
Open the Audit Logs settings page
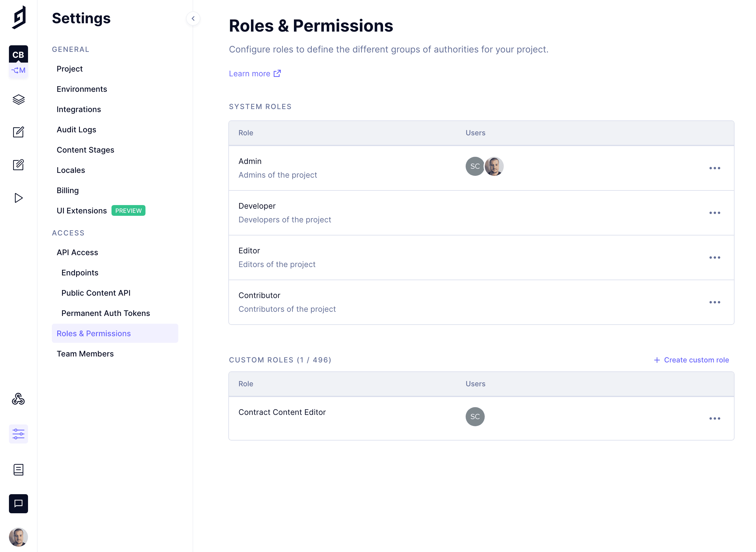(76, 130)
